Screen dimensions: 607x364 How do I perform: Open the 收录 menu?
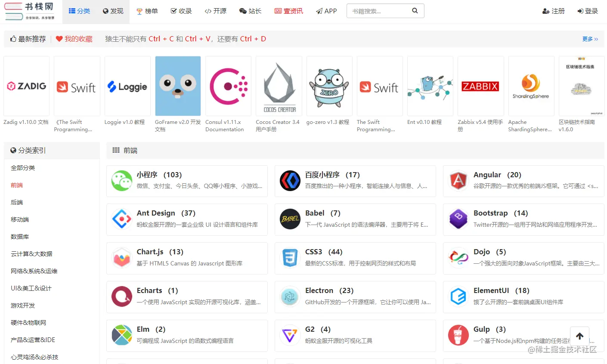(x=181, y=11)
